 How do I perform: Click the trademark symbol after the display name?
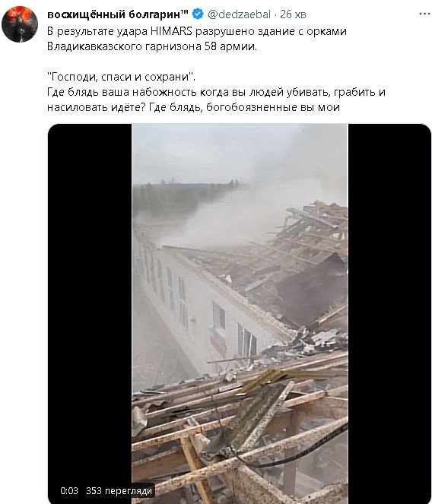185,12
